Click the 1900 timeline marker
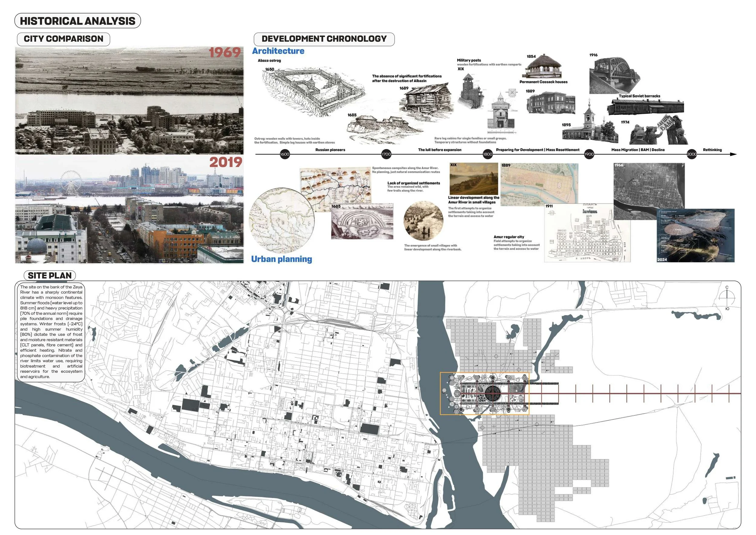Viewport: 756px width, 535px height. point(589,154)
